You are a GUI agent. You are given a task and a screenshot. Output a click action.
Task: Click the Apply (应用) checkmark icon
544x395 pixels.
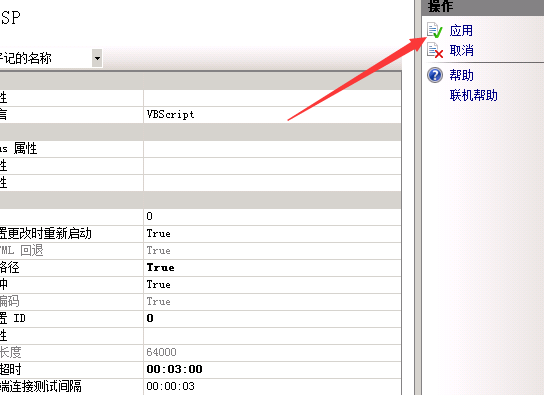tap(435, 30)
